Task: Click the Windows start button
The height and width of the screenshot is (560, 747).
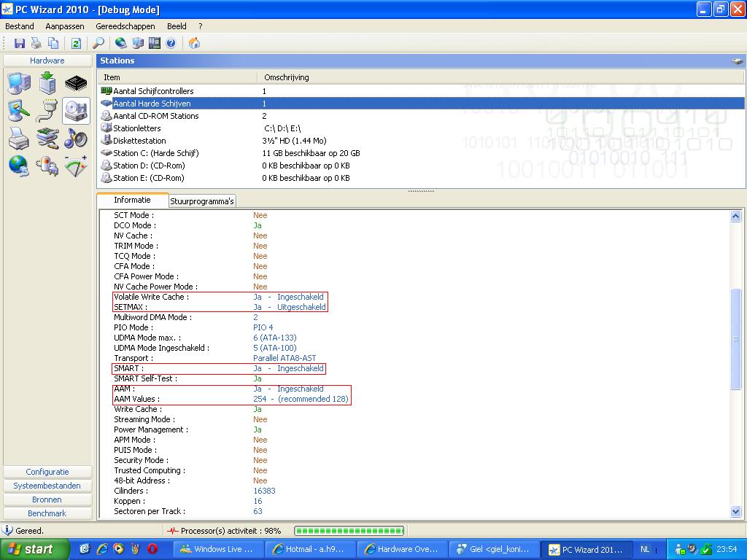Action: (35, 549)
